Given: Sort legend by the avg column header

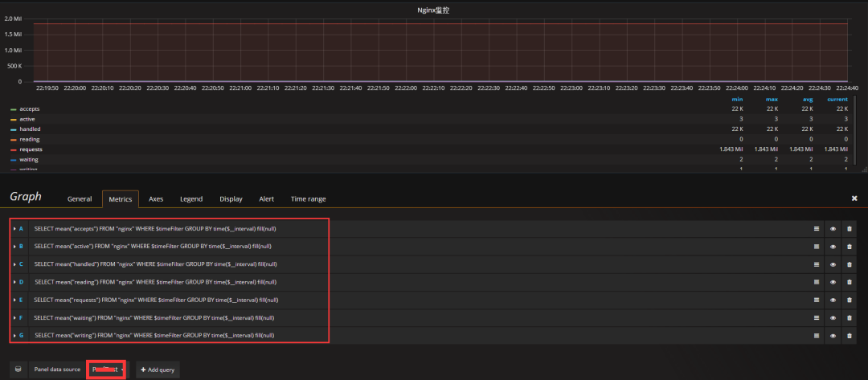Looking at the screenshot, I should point(808,100).
